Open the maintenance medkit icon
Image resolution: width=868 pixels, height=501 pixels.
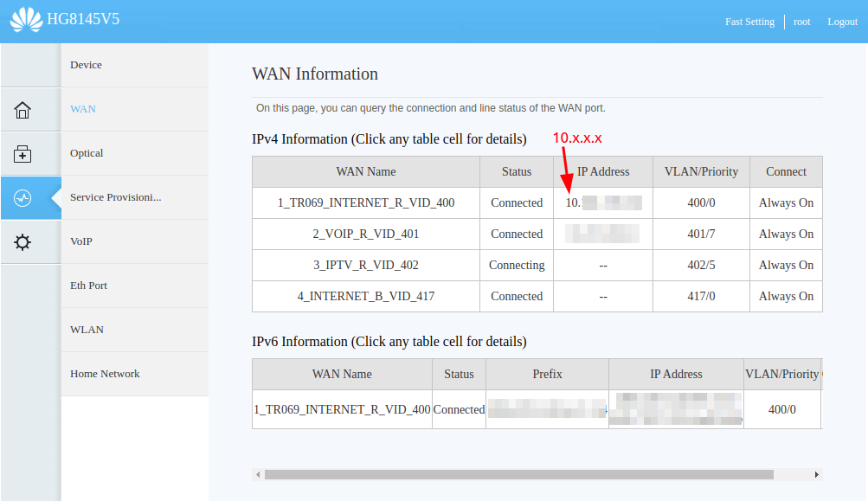23,154
